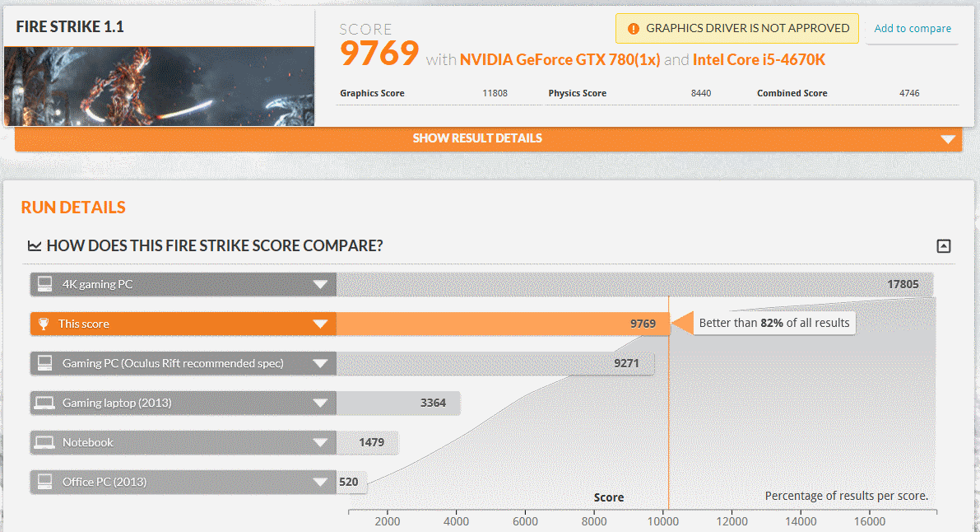Click the chart icon beside the comparison heading

point(35,246)
